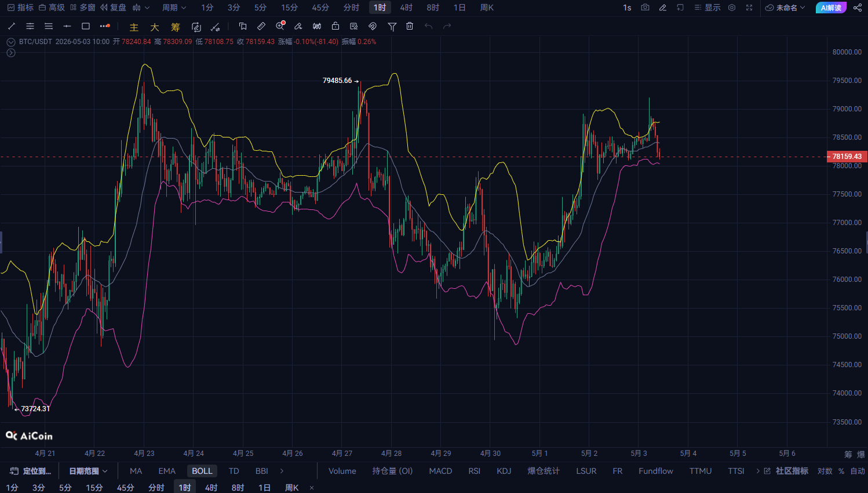Image resolution: width=868 pixels, height=493 pixels.
Task: Toggle the BOLL indicator off
Action: (x=202, y=471)
